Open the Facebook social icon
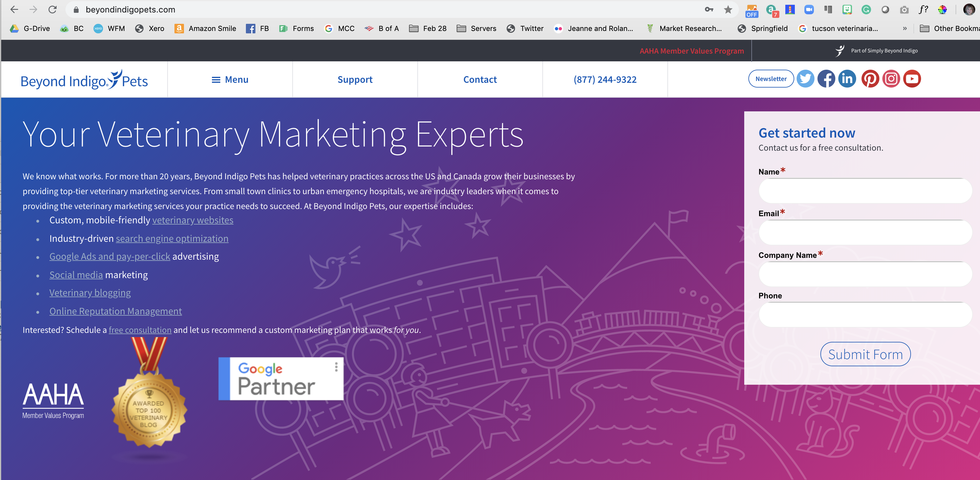Screen dimensions: 980x480 click(826, 79)
